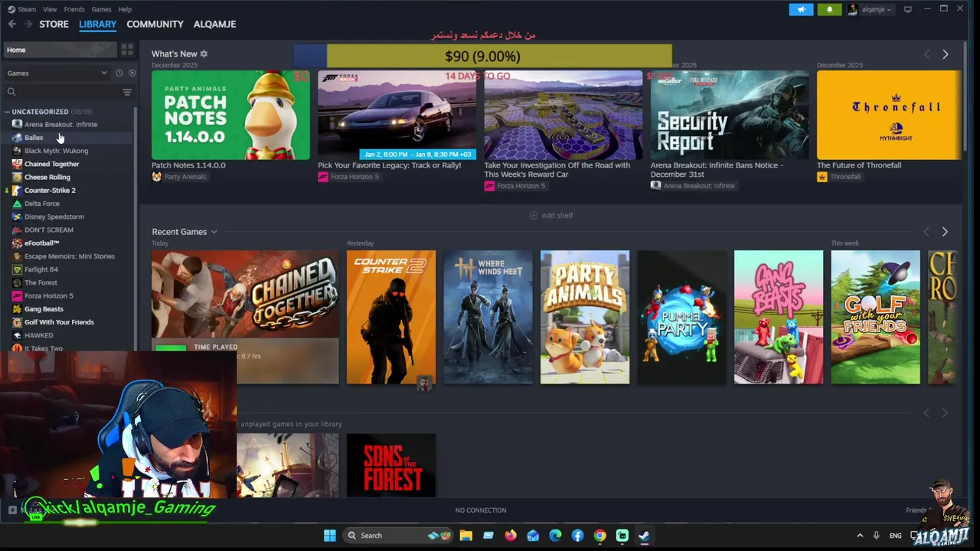This screenshot has width=980, height=551.
Task: Go to the COMMUNITY tab
Action: 155,24
